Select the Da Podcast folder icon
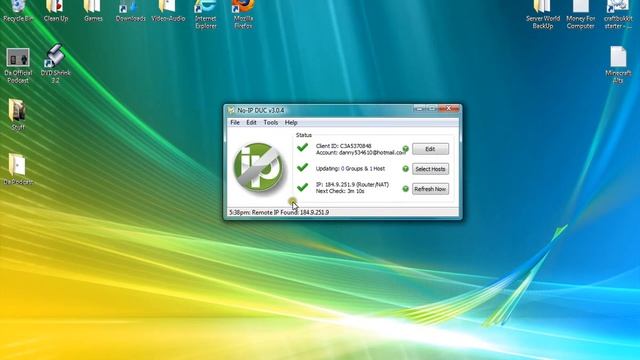The width and height of the screenshot is (640, 360). point(18,169)
